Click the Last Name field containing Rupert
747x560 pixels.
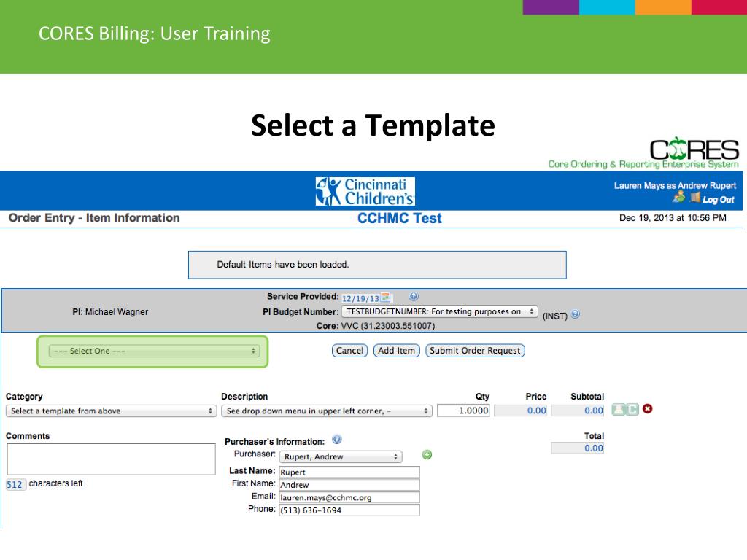349,472
